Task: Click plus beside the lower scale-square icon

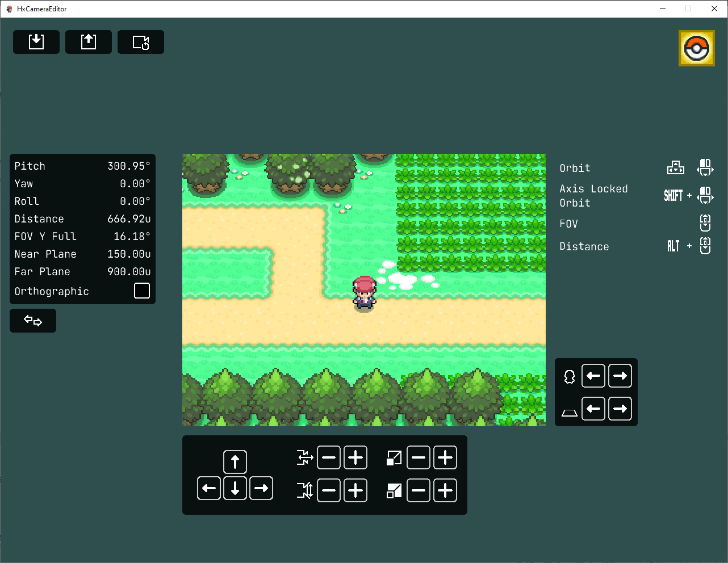Action: coord(445,490)
